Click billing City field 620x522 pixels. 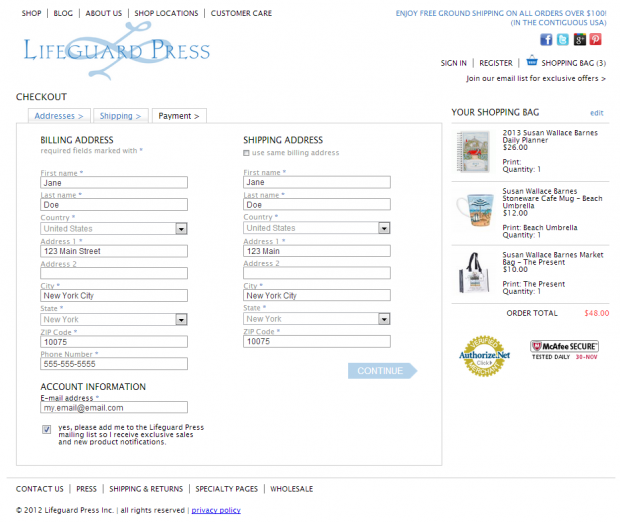pos(114,295)
